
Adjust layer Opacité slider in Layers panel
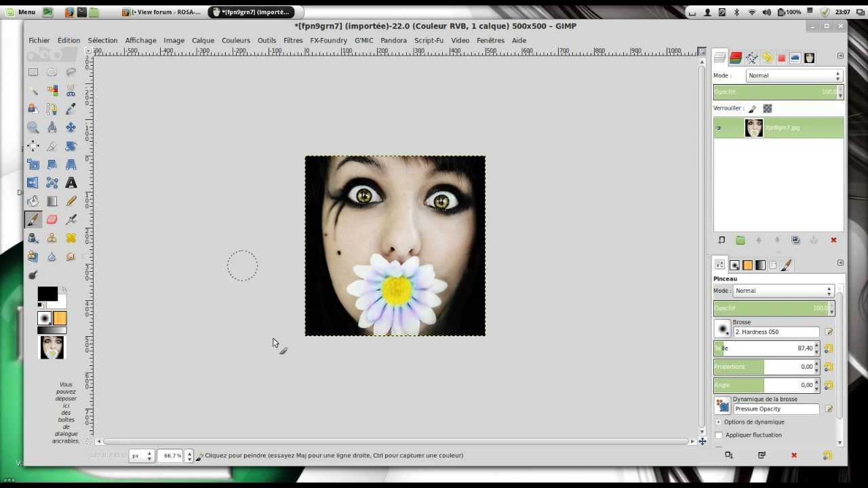[x=778, y=91]
